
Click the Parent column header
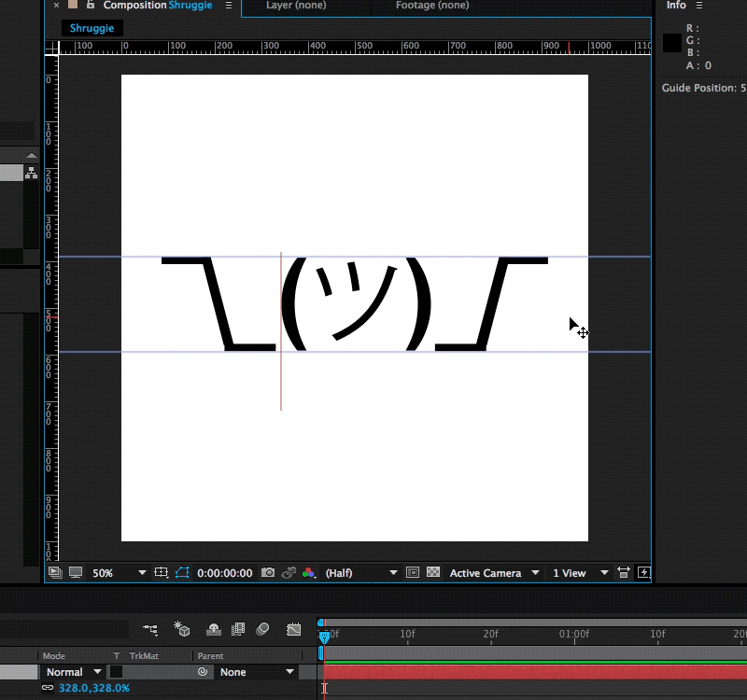[x=210, y=656]
